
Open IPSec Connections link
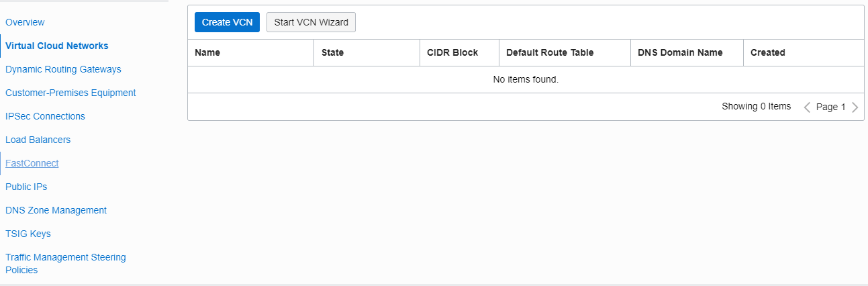pos(45,116)
